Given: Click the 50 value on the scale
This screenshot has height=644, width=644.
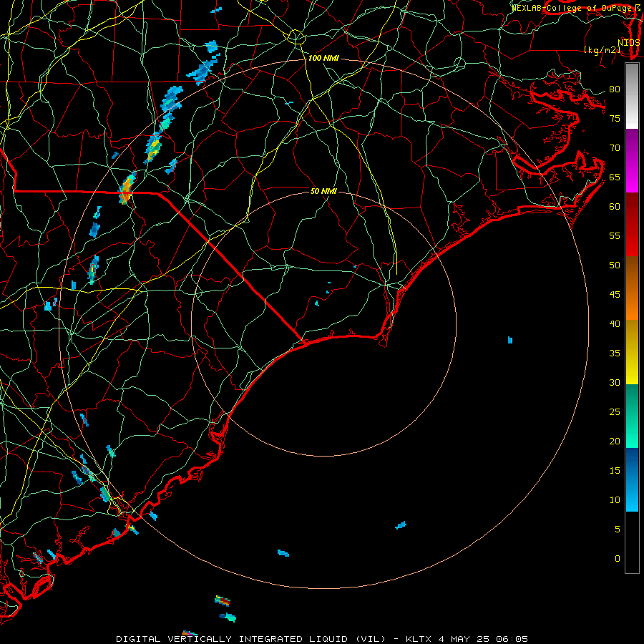Looking at the screenshot, I should tap(615, 265).
